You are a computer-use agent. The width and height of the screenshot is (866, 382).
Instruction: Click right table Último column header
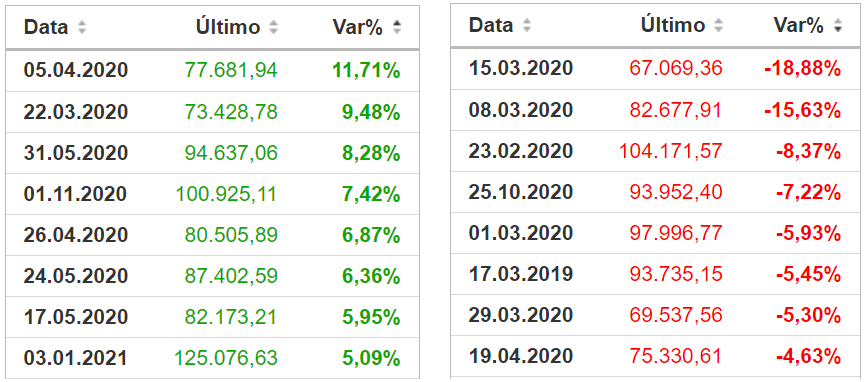[673, 25]
